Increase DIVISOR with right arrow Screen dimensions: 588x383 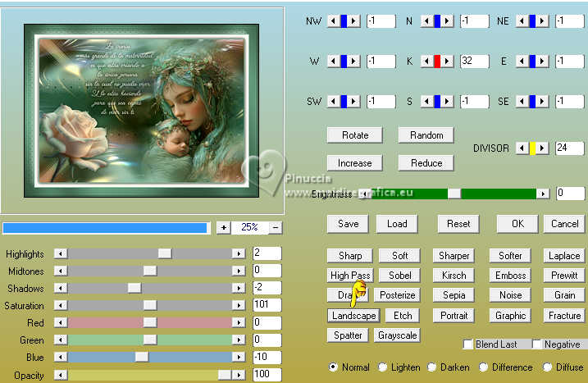click(x=542, y=148)
